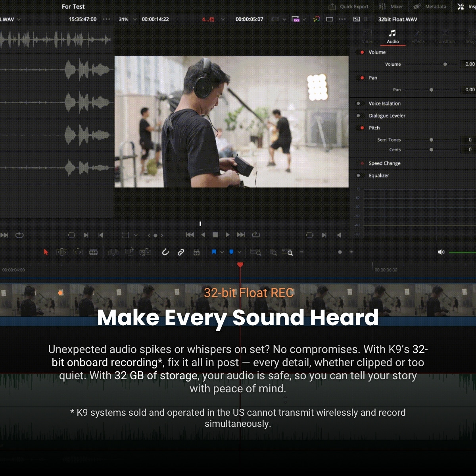Viewport: 476px width, 476px height.
Task: Select the Selection Mode arrow tool
Action: (x=46, y=252)
